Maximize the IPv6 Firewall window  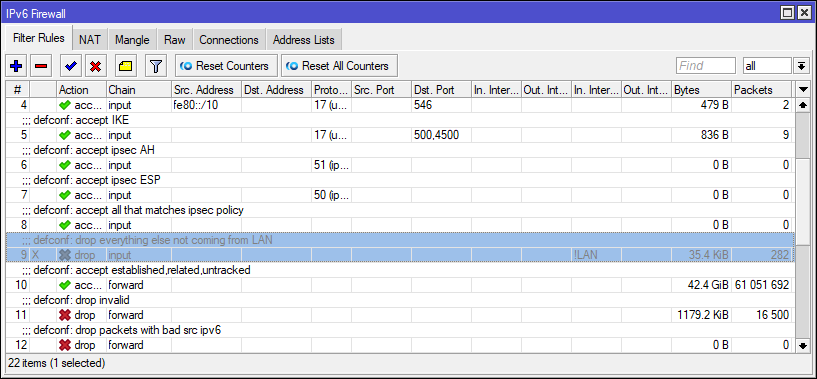(788, 13)
